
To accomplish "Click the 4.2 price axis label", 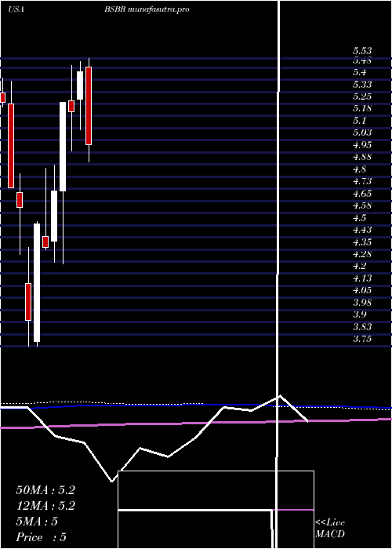I will [x=359, y=266].
